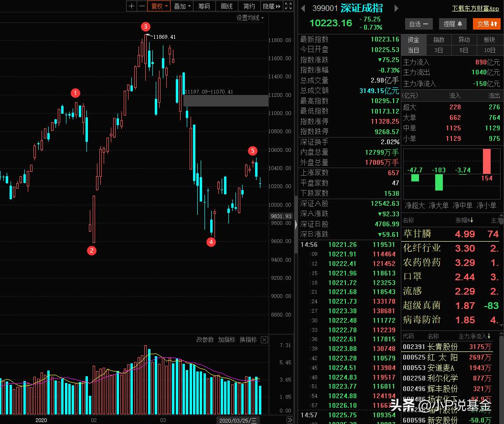The width and height of the screenshot is (504, 424).
Task: Click the green 净大单 bar in chart
Action: click(x=439, y=182)
